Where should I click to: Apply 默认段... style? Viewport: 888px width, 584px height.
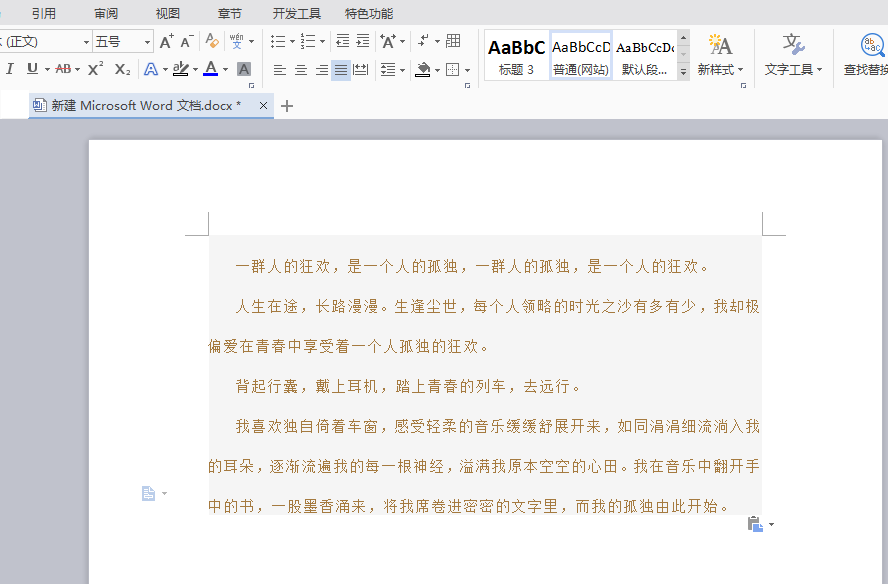644,56
